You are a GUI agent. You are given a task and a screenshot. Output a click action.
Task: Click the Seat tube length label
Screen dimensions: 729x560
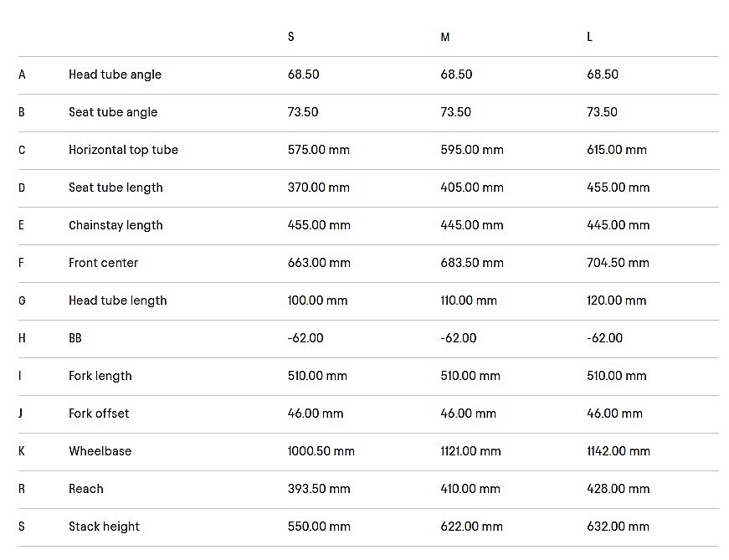116,188
